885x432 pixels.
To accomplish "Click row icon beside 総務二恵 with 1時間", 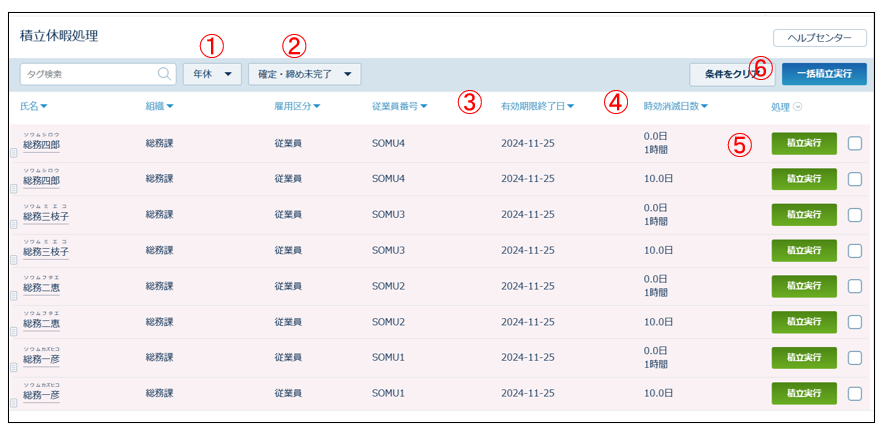I will click(14, 295).
